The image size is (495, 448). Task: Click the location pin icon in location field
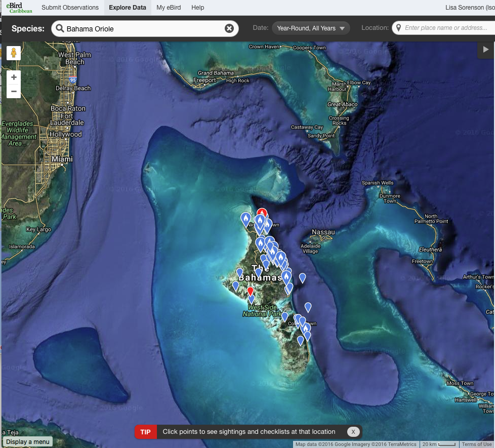[399, 28]
